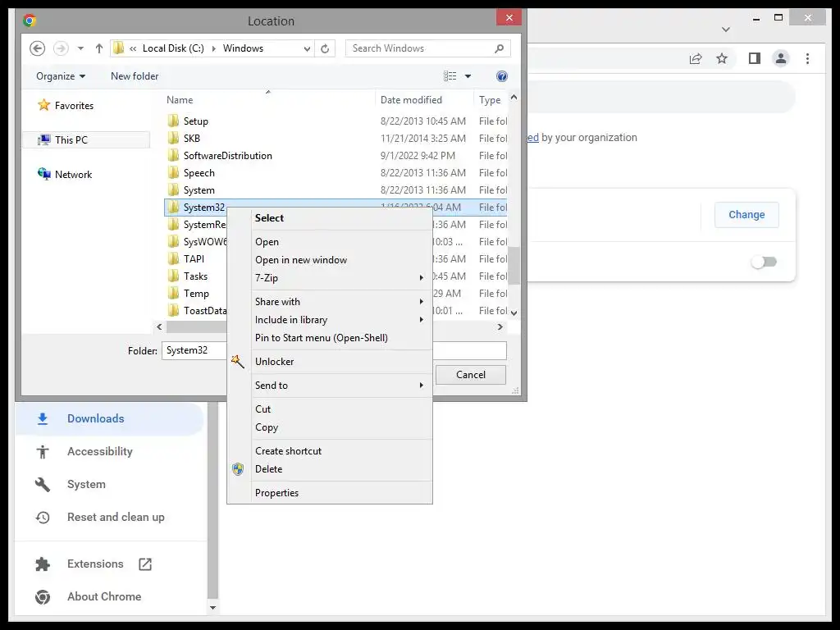Open view options dropdown arrow
This screenshot has height=630, width=840.
pos(468,76)
